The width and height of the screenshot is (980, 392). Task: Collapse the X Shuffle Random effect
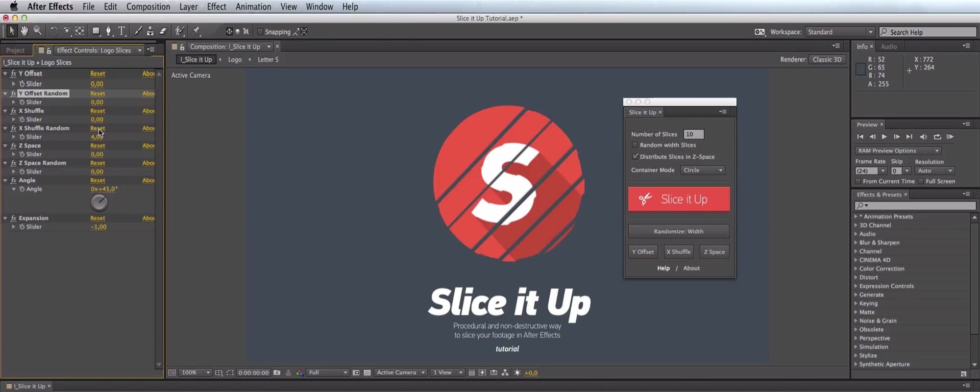[x=5, y=128]
